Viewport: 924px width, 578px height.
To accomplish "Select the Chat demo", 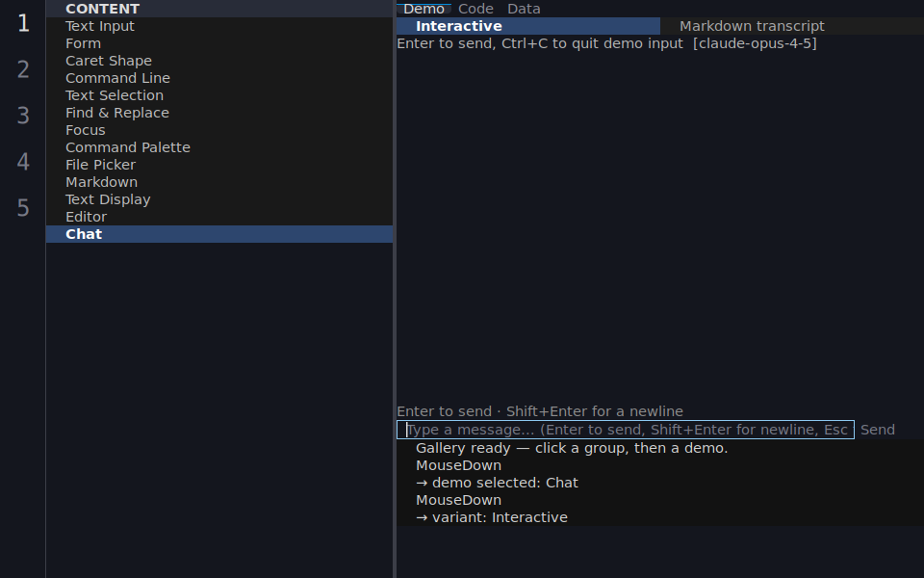I will click(219, 234).
